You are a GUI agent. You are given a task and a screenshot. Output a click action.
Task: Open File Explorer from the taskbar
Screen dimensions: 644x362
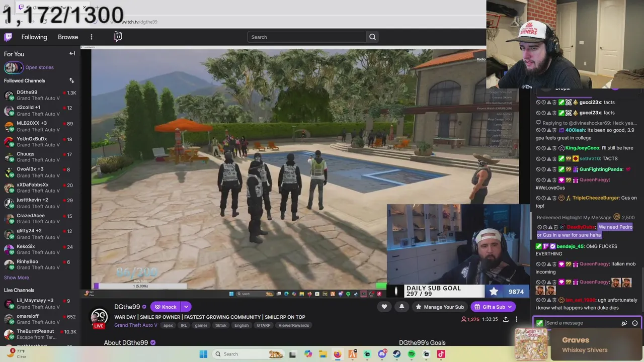click(x=323, y=354)
